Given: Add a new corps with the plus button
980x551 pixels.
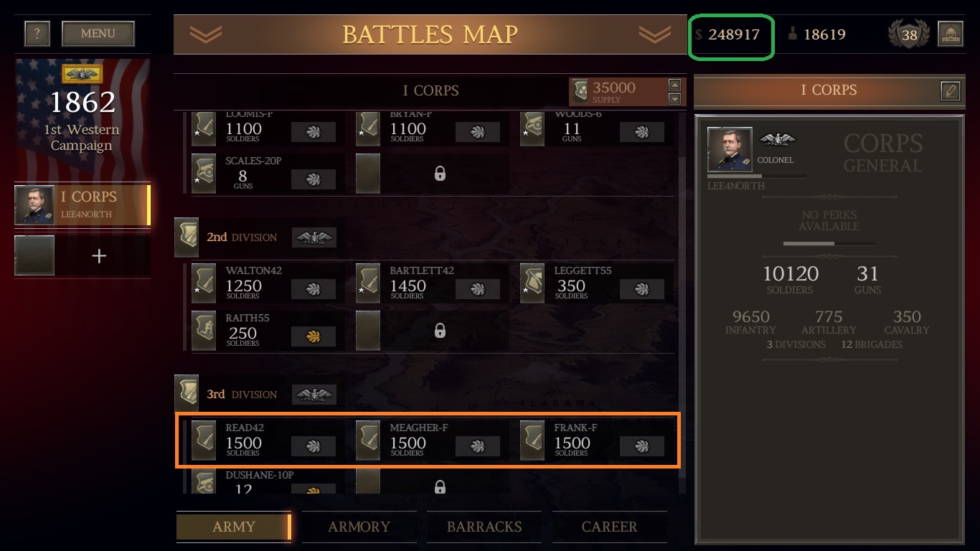Looking at the screenshot, I should 99,256.
